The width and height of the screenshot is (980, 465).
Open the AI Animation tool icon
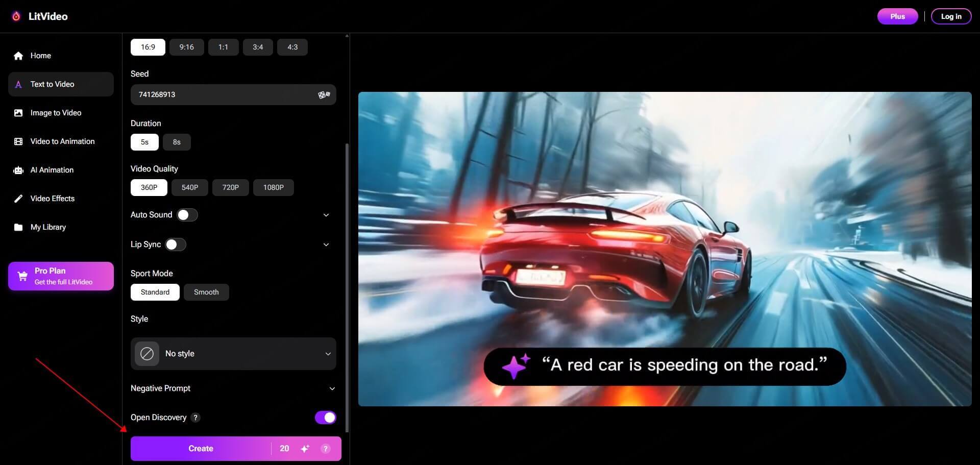point(18,170)
